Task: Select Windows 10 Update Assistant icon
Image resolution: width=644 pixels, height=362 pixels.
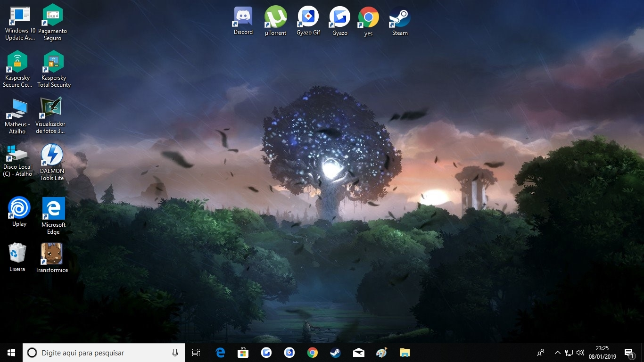Action: pos(20,23)
